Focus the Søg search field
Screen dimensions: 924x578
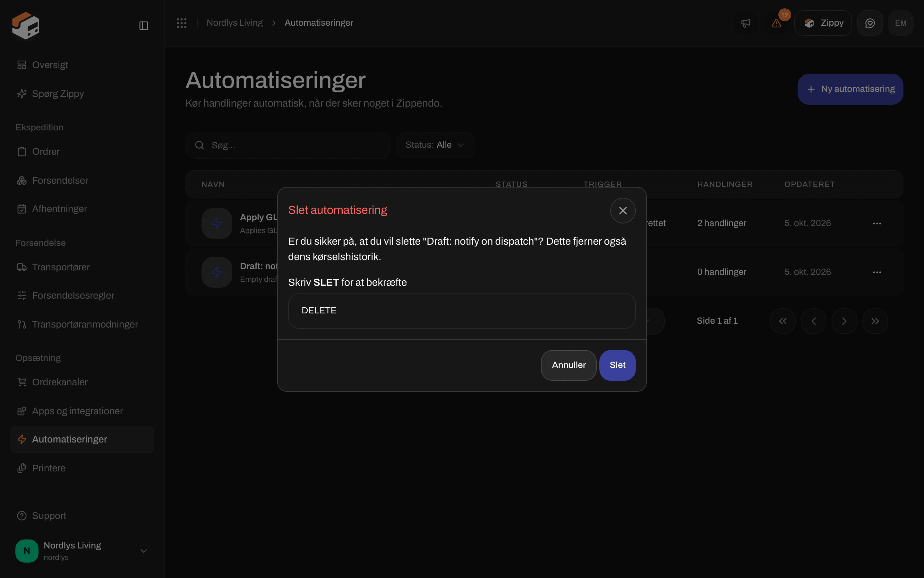(x=288, y=145)
